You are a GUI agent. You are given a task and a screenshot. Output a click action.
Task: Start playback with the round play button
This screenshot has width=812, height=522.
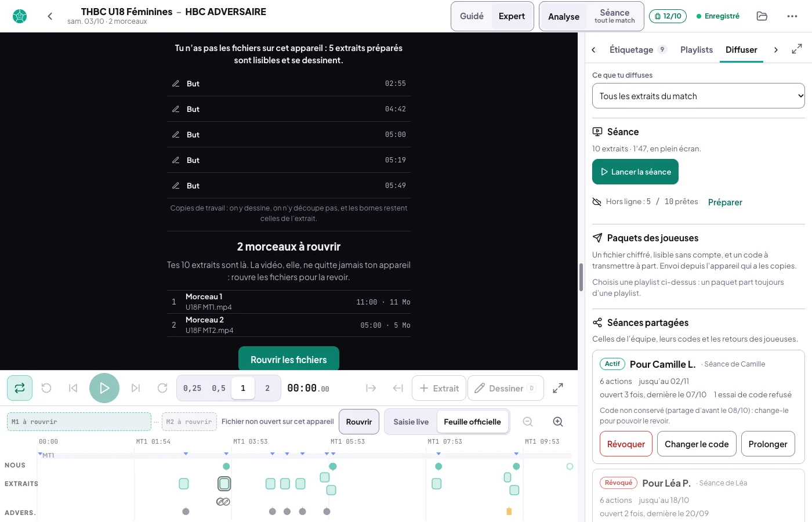pos(104,388)
